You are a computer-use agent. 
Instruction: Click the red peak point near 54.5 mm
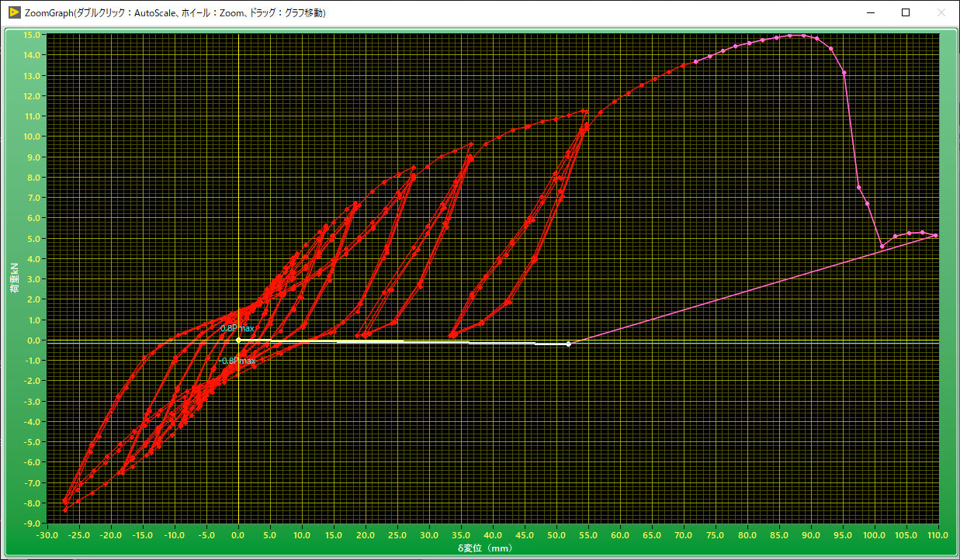coord(585,112)
